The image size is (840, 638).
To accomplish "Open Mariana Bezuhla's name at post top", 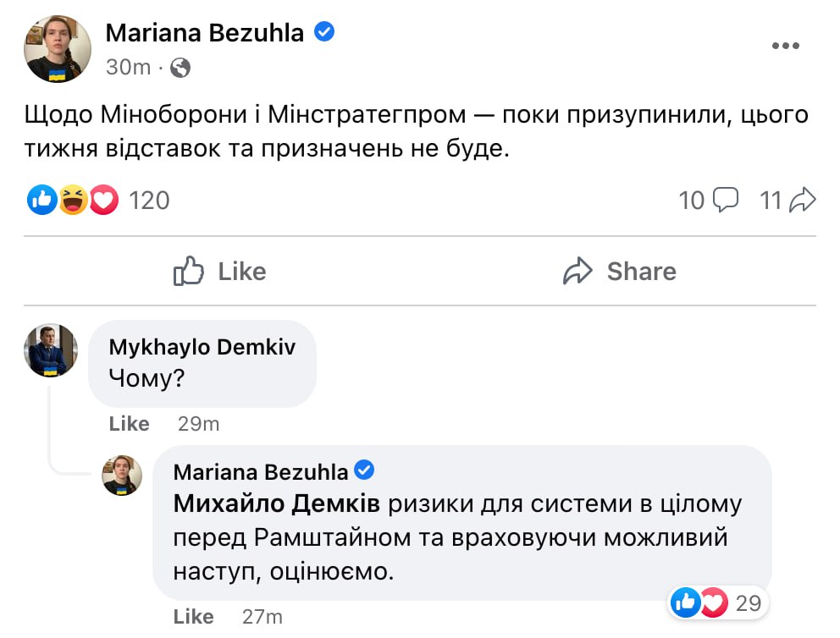I will point(204,33).
